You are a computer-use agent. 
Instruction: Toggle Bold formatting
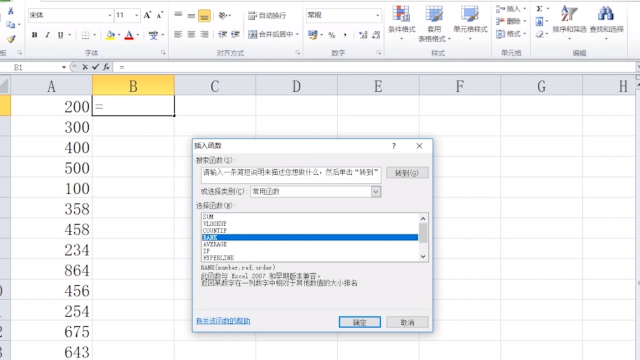(x=35, y=35)
